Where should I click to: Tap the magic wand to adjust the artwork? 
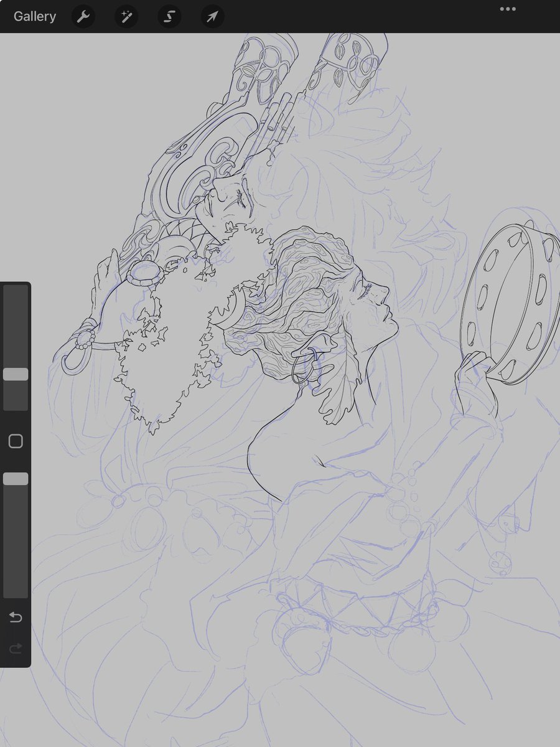(x=126, y=17)
